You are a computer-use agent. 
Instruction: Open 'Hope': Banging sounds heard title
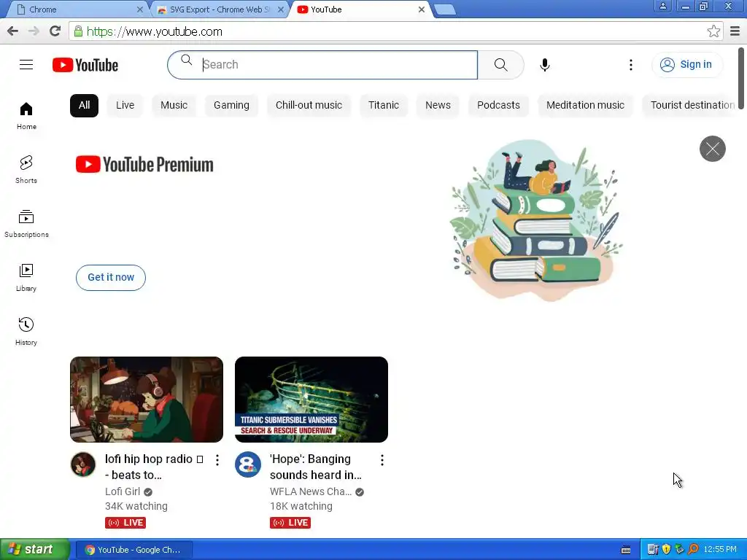[315, 467]
